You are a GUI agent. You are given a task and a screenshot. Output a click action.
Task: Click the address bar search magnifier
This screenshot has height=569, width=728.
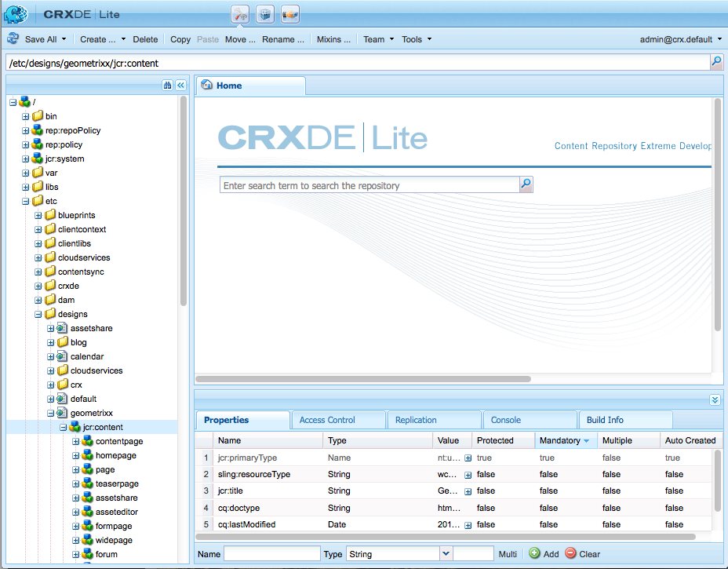click(x=716, y=61)
